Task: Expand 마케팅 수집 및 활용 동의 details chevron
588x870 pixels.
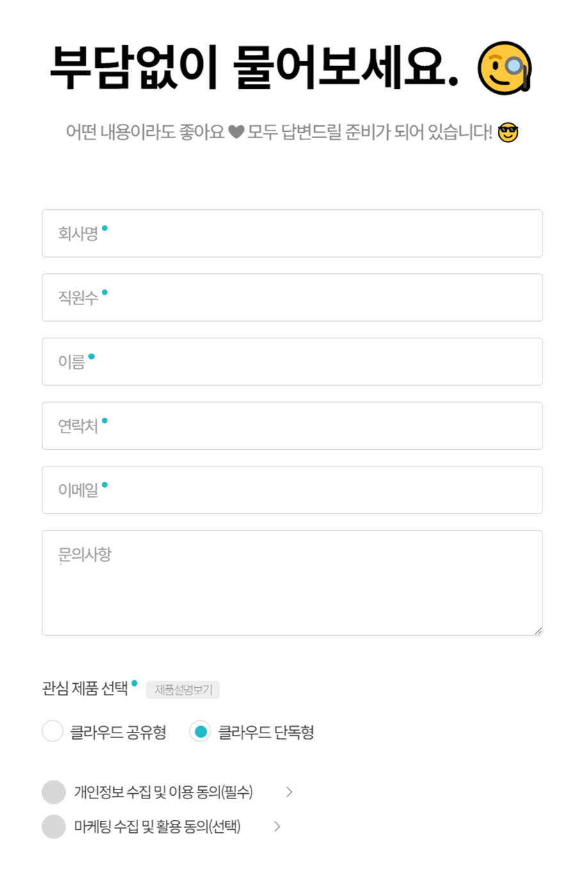Action: [x=277, y=826]
